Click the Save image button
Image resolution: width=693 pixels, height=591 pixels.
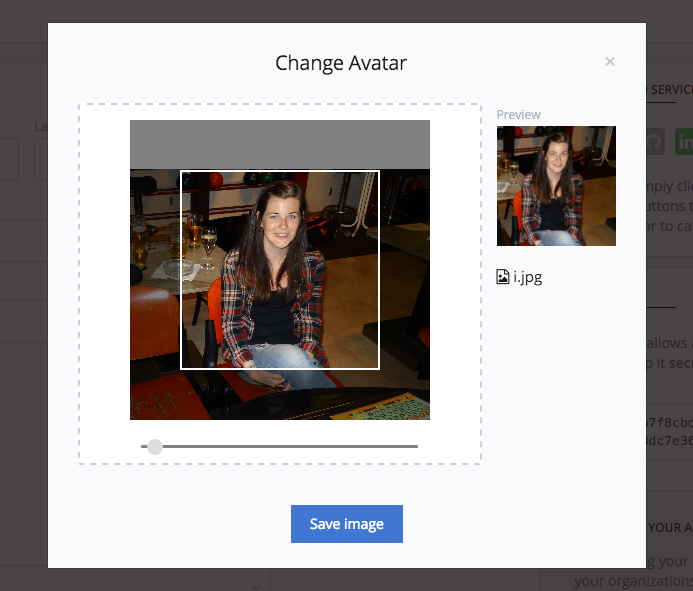[x=346, y=524]
